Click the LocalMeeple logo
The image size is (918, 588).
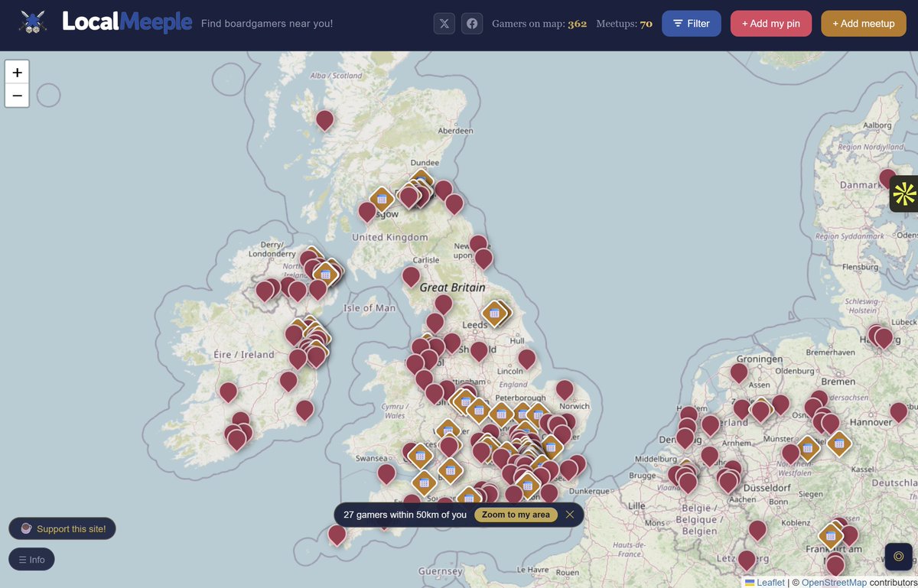105,22
